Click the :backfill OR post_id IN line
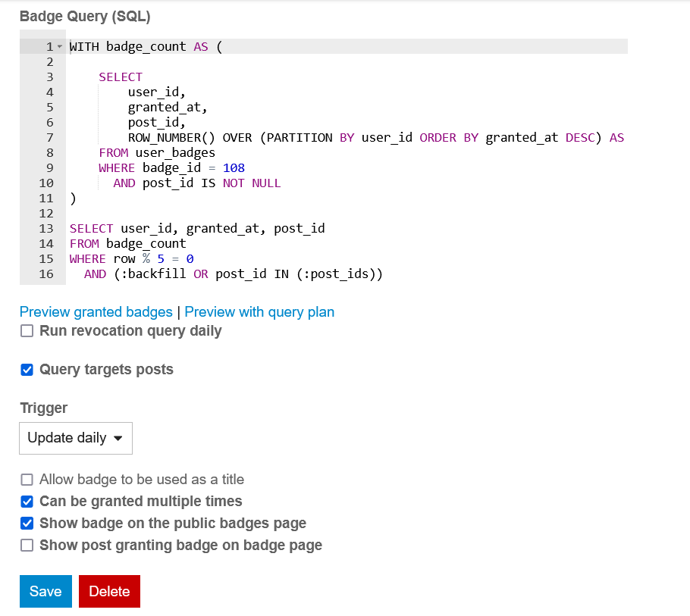 [234, 274]
